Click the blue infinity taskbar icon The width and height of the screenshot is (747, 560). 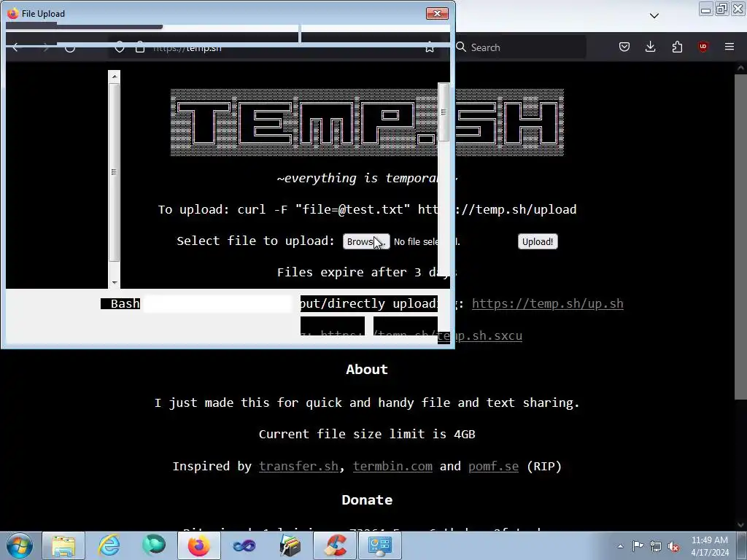click(244, 545)
